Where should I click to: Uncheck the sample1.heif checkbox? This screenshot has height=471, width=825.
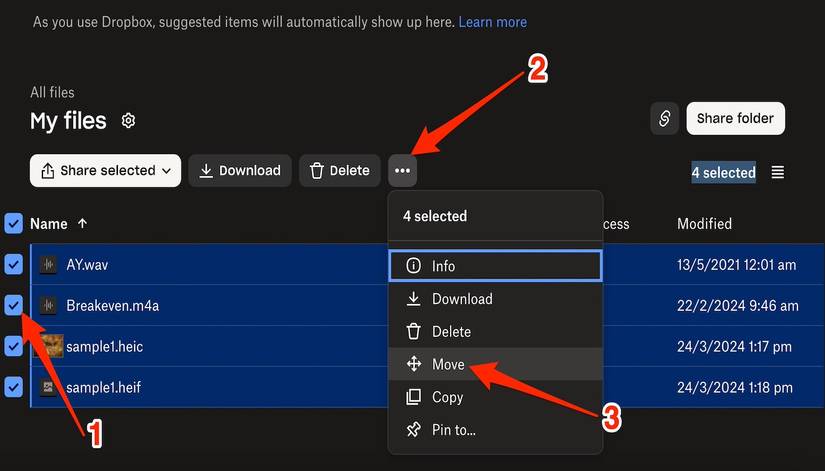[14, 387]
